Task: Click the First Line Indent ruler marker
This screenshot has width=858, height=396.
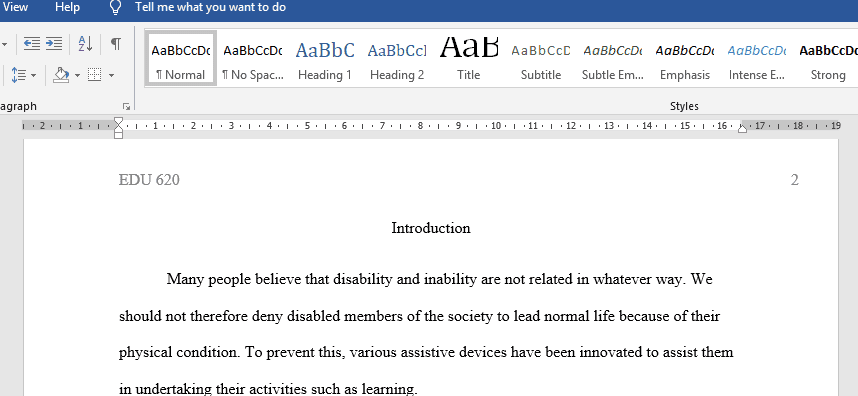Action: coord(118,121)
